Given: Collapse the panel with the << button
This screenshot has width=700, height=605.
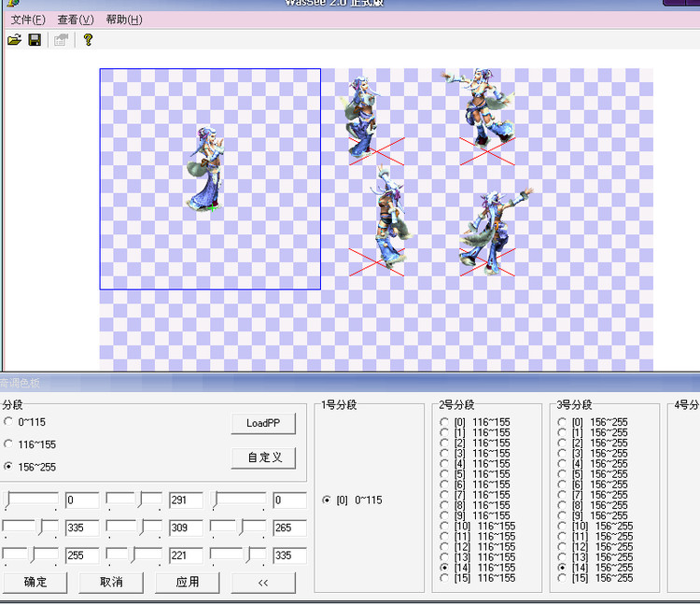Looking at the screenshot, I should tap(263, 583).
